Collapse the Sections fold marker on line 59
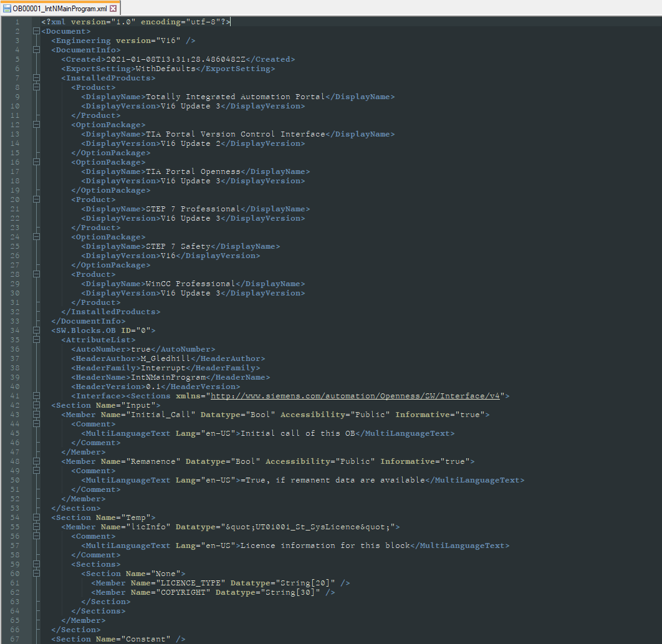The height and width of the screenshot is (644, 662). click(x=36, y=565)
